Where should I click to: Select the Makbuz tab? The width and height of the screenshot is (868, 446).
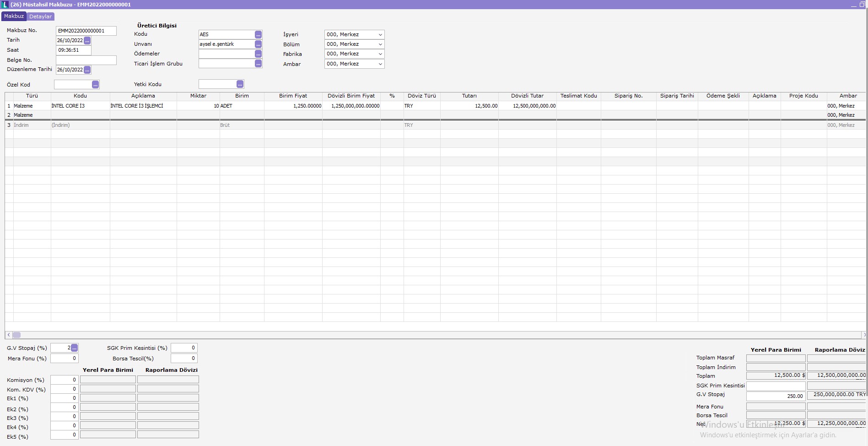pyautogui.click(x=14, y=16)
